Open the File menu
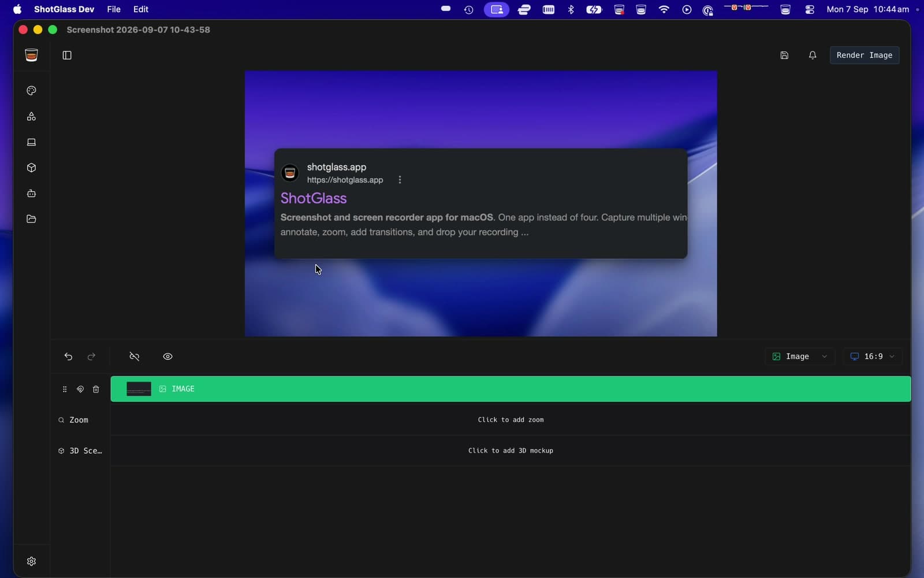Screen dimensions: 924x578 (114, 9)
